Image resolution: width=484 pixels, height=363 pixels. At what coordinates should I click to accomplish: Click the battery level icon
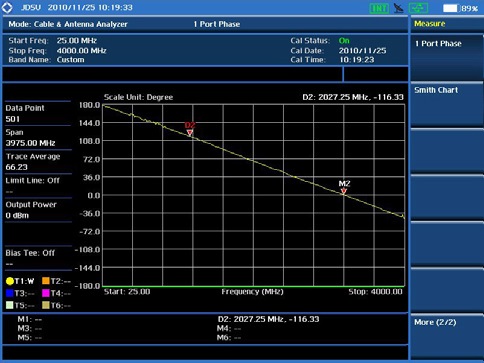(x=451, y=8)
